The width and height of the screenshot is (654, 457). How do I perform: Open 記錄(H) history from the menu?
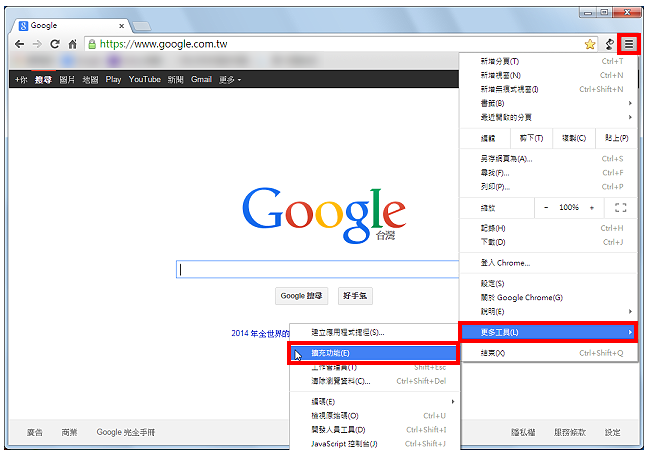[548, 228]
